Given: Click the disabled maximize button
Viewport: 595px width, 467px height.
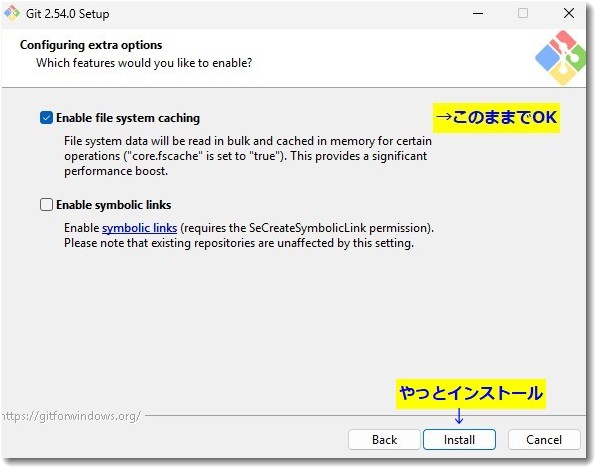Looking at the screenshot, I should coord(523,13).
